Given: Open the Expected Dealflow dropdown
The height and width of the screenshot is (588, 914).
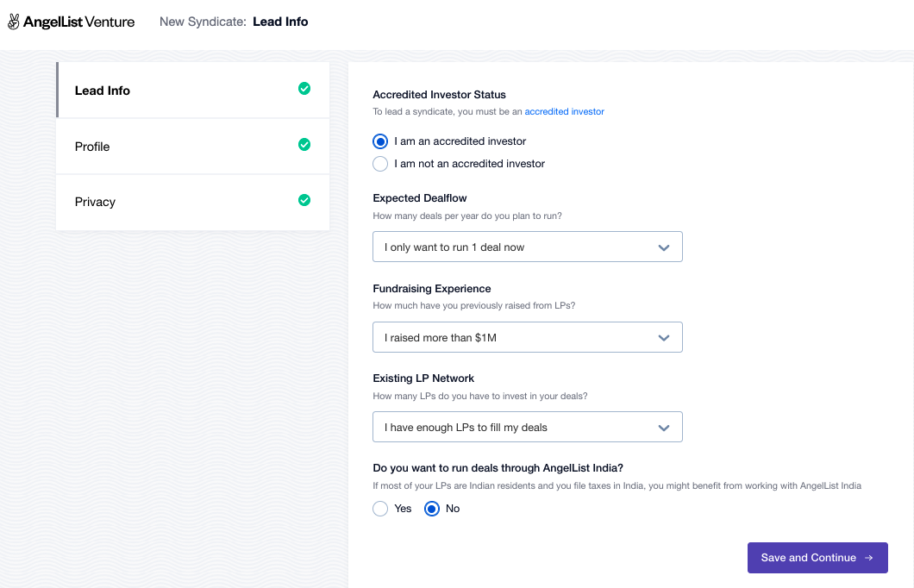Looking at the screenshot, I should (528, 247).
